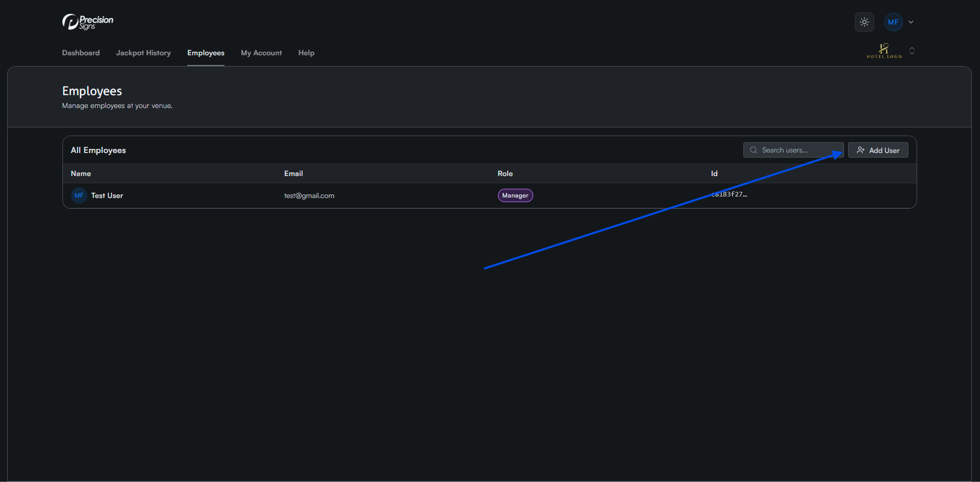Click the magnifier icon in search box
The width and height of the screenshot is (980, 482).
tap(754, 150)
